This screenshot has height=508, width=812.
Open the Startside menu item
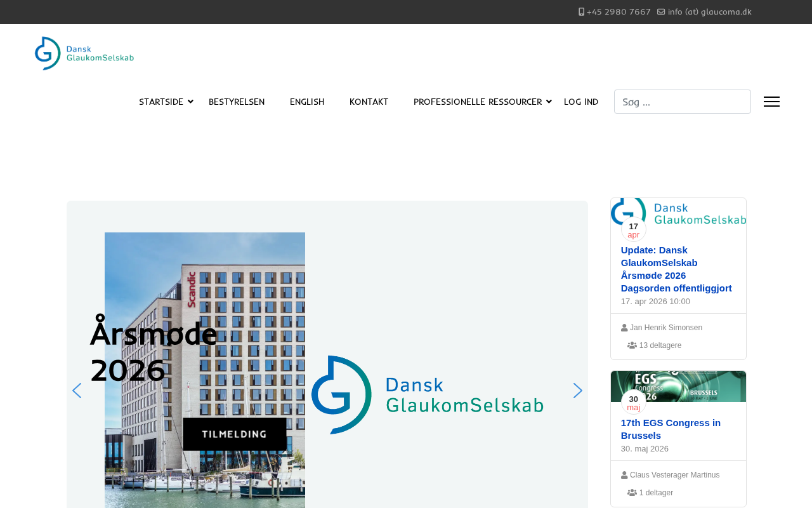(161, 102)
